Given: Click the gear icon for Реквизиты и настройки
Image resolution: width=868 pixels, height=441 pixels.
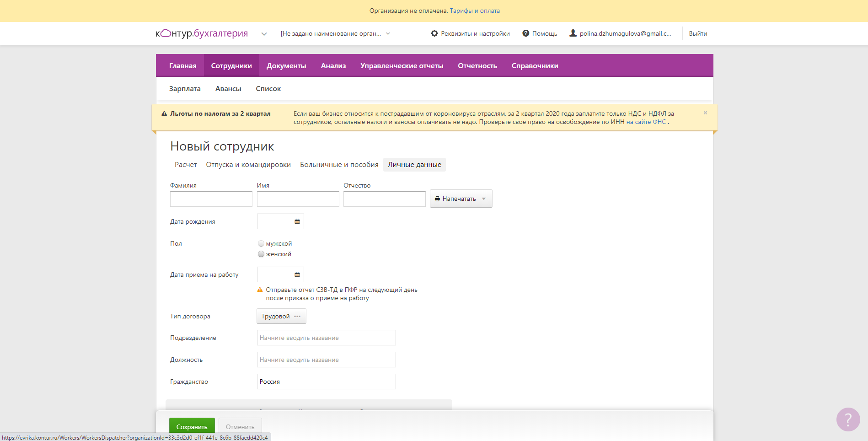Looking at the screenshot, I should 434,33.
